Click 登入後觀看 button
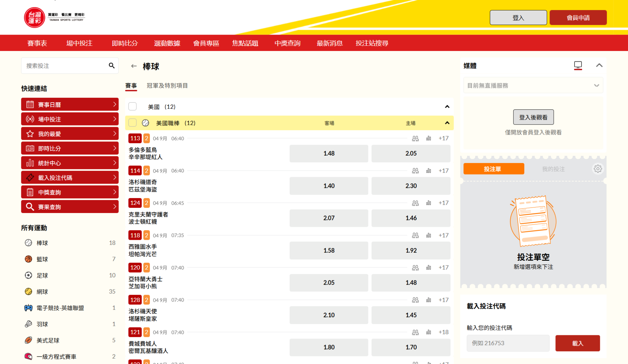Screen dimensions: 628x364 (x=533, y=117)
